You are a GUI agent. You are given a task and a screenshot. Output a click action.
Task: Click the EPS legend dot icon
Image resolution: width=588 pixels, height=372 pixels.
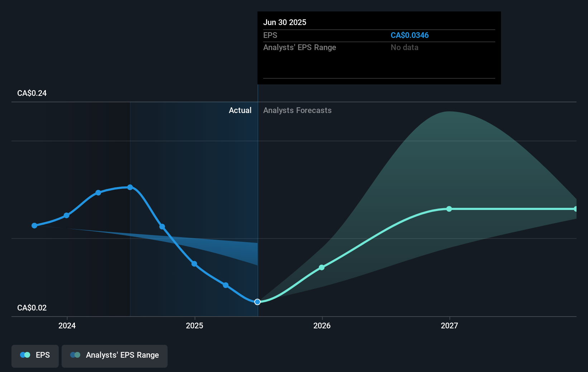[25, 354]
